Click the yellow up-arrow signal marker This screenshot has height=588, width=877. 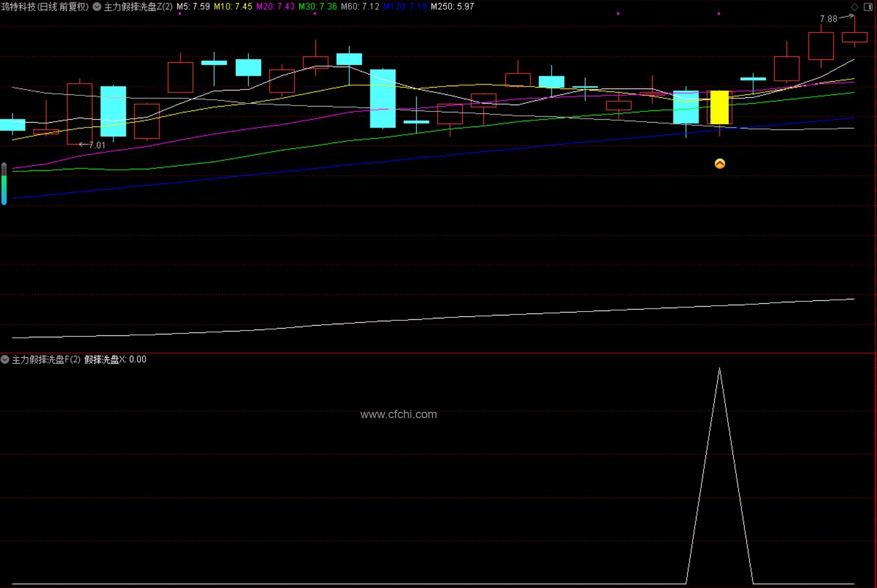coord(720,164)
